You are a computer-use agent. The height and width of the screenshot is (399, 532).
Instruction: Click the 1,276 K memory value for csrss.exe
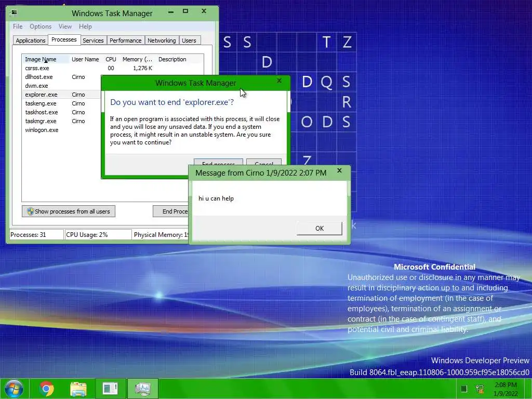click(x=142, y=68)
